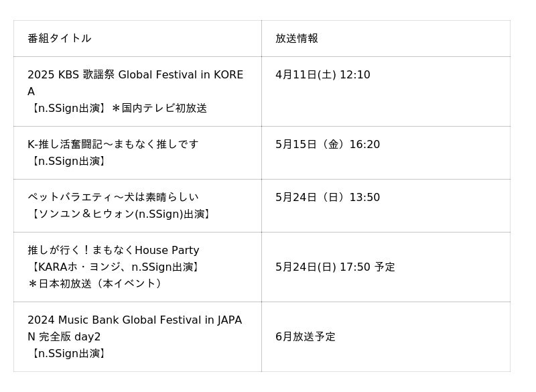Select the ペットバラエティ～犬は素晴らしい title
536x392 pixels.
pos(113,197)
